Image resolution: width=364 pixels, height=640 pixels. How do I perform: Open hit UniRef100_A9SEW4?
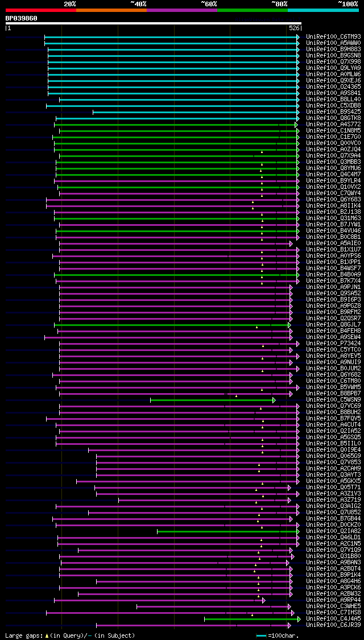point(333,337)
